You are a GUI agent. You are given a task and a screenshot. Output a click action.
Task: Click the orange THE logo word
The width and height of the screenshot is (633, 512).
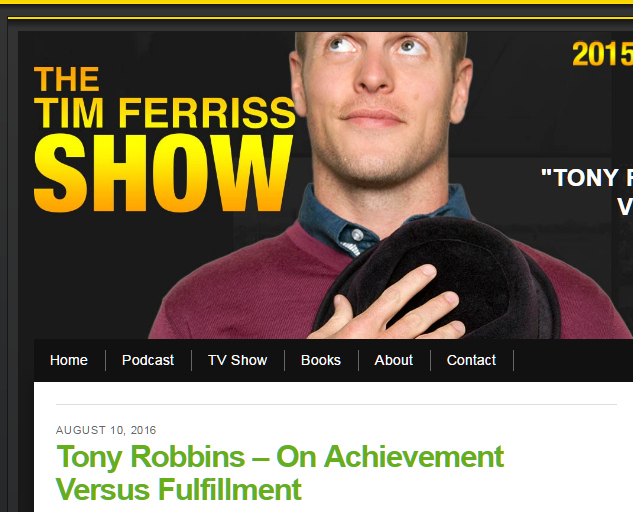tap(67, 79)
